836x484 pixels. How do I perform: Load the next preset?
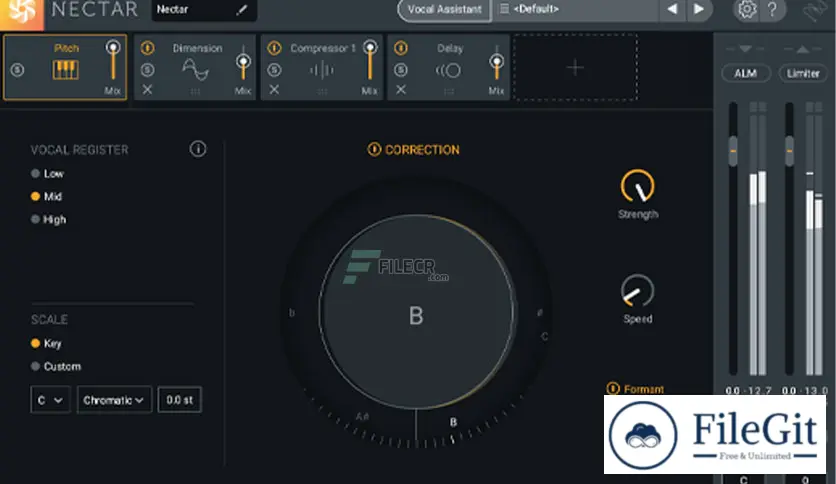698,9
